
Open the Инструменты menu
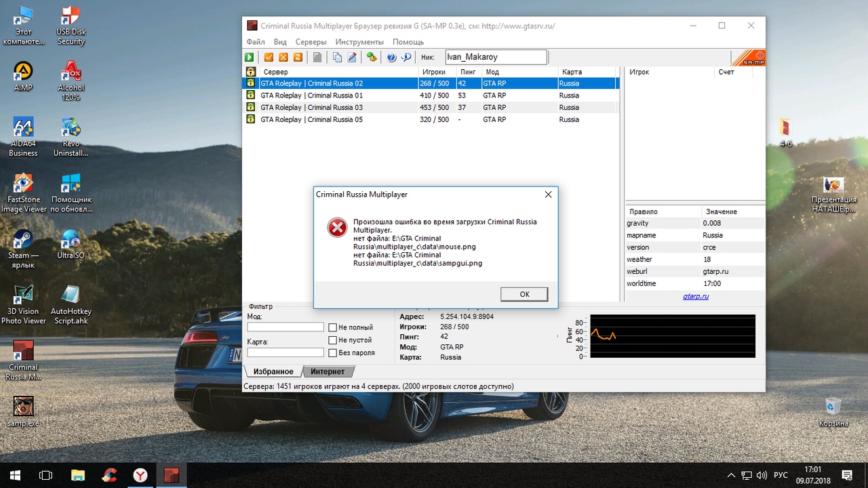point(359,42)
